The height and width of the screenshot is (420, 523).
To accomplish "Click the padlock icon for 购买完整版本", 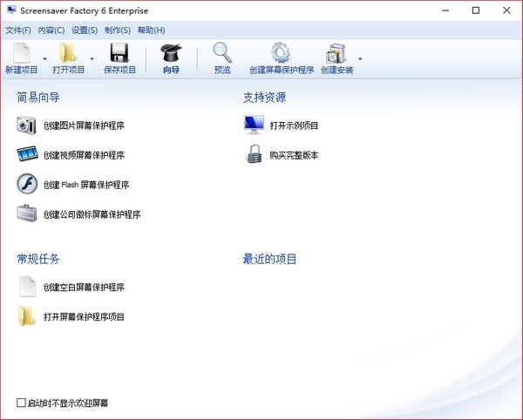I will click(x=254, y=155).
